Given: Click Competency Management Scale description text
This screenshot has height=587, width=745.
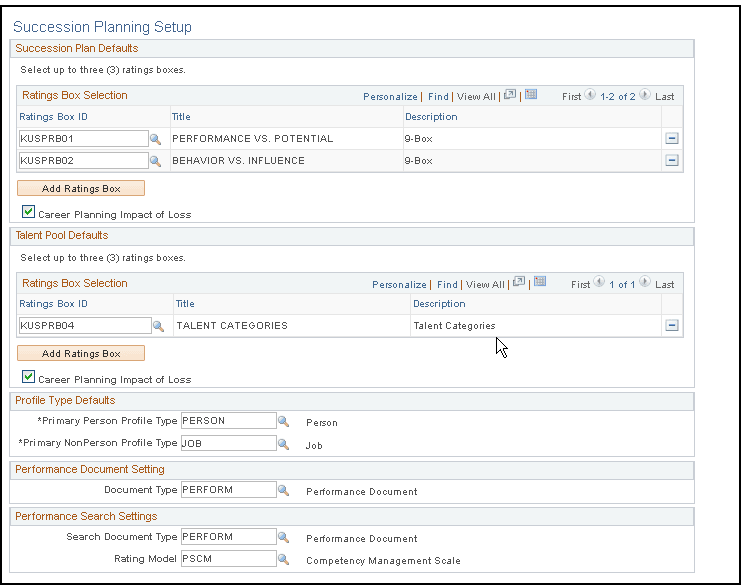Looking at the screenshot, I should [383, 560].
